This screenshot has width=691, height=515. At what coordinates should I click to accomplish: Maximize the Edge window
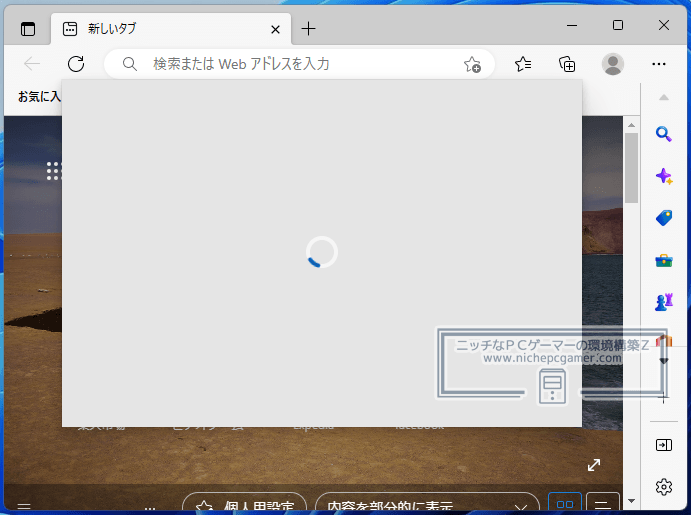tap(618, 25)
